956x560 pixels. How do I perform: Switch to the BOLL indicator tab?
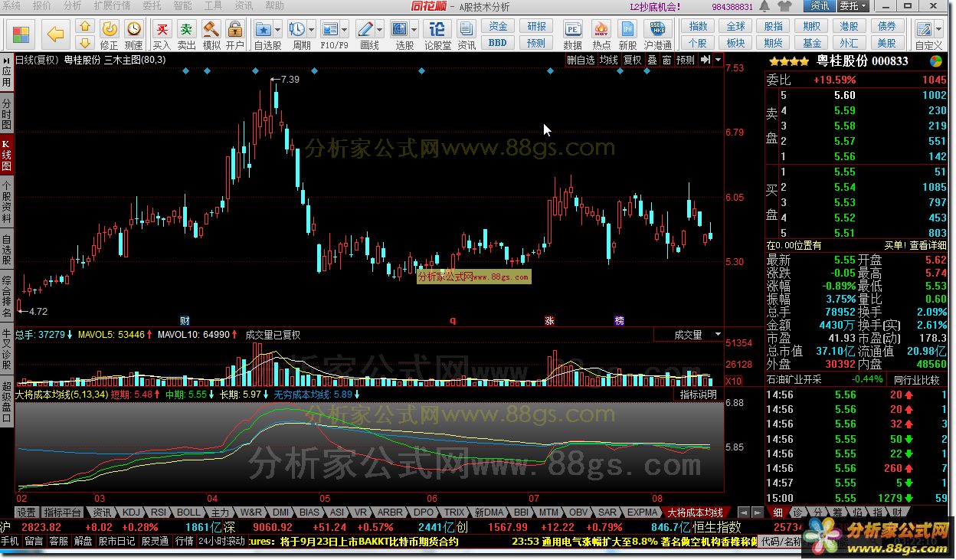click(188, 513)
